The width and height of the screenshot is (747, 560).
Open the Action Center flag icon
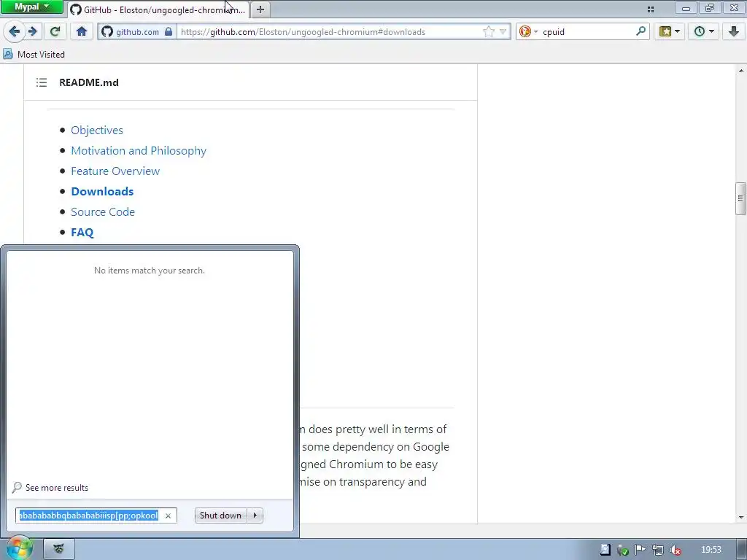click(x=640, y=550)
